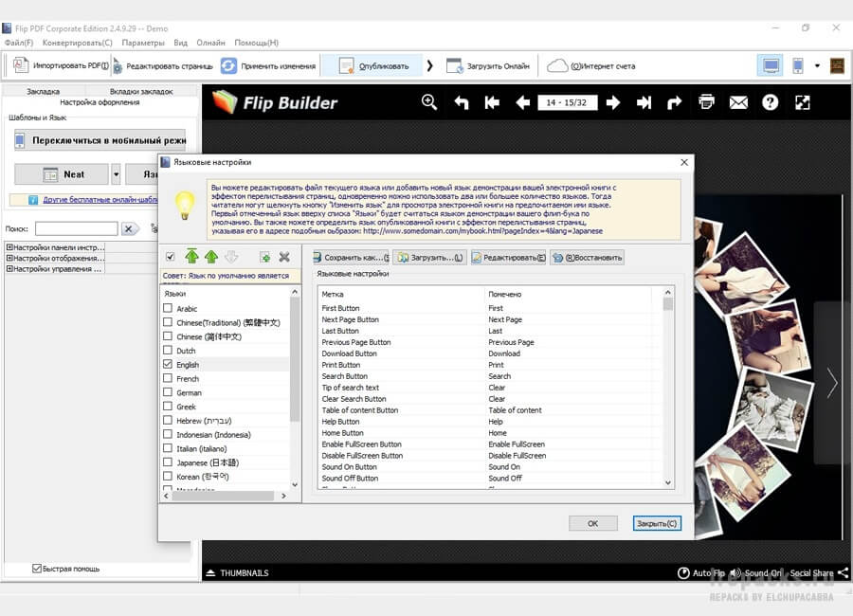Click the forward share arrow icon
853x616 pixels.
[x=674, y=102]
